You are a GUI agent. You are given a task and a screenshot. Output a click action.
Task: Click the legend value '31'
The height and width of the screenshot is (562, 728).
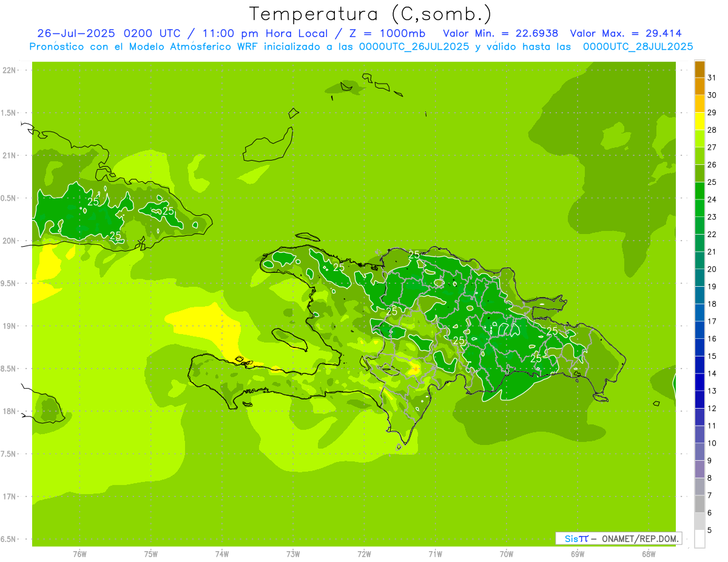pyautogui.click(x=712, y=78)
